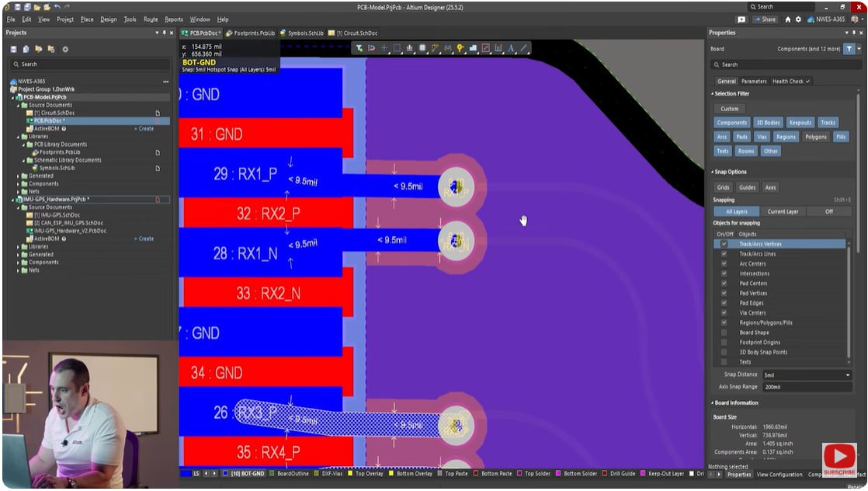Click the Current Layer snapping button
The width and height of the screenshot is (868, 491).
[783, 211]
